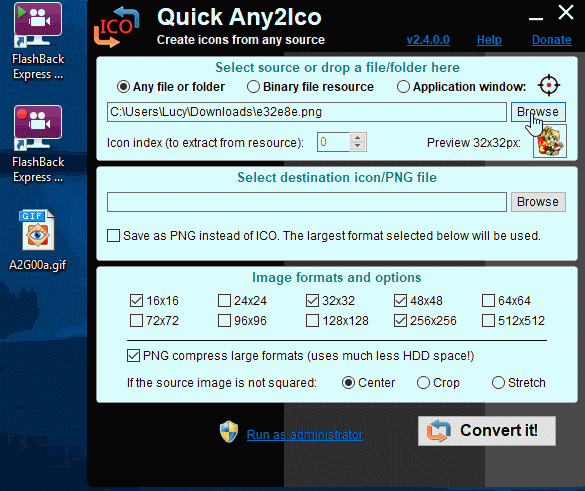Enable the 96x96 format checkbox
The height and width of the screenshot is (491, 585).
(224, 320)
